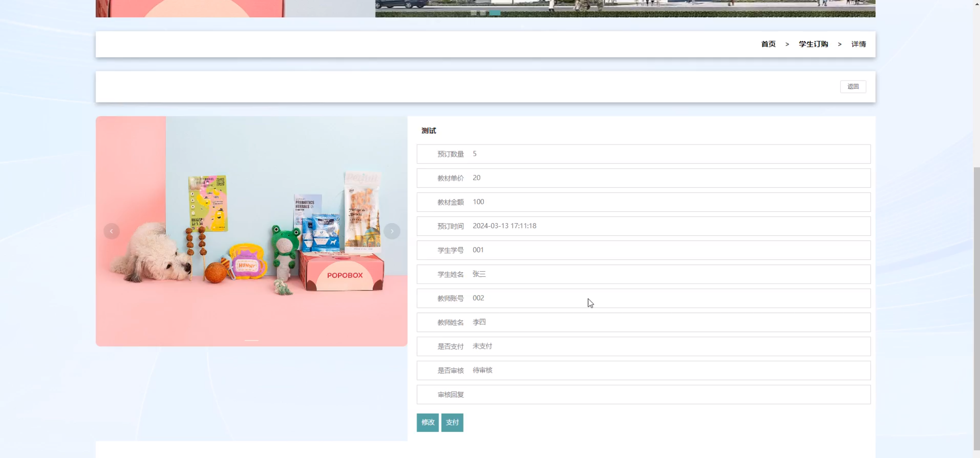Click the 支付 button

click(452, 423)
